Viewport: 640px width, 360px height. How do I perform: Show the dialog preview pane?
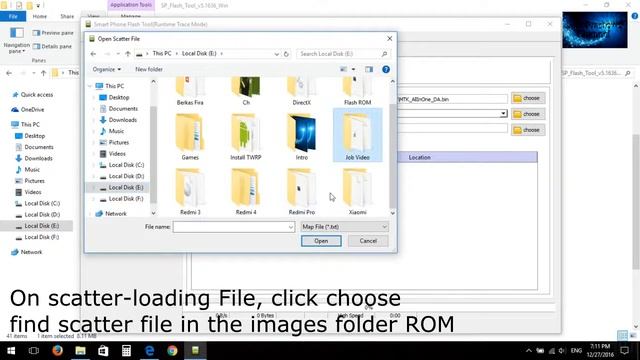click(369, 69)
